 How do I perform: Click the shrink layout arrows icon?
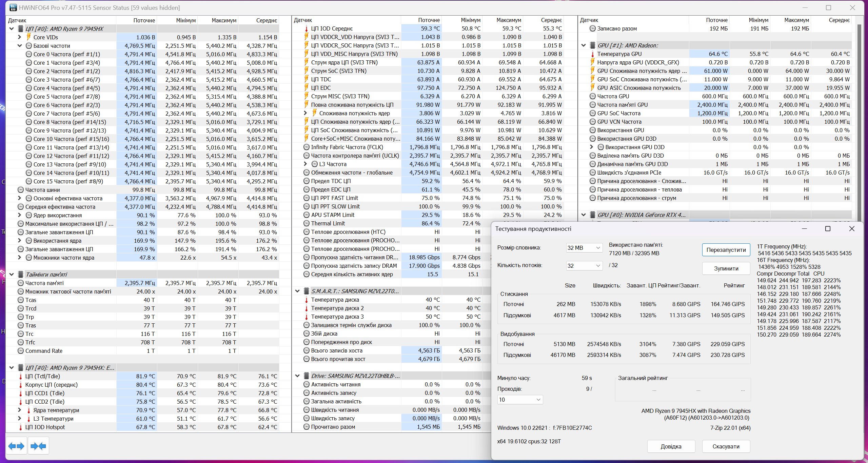[38, 446]
